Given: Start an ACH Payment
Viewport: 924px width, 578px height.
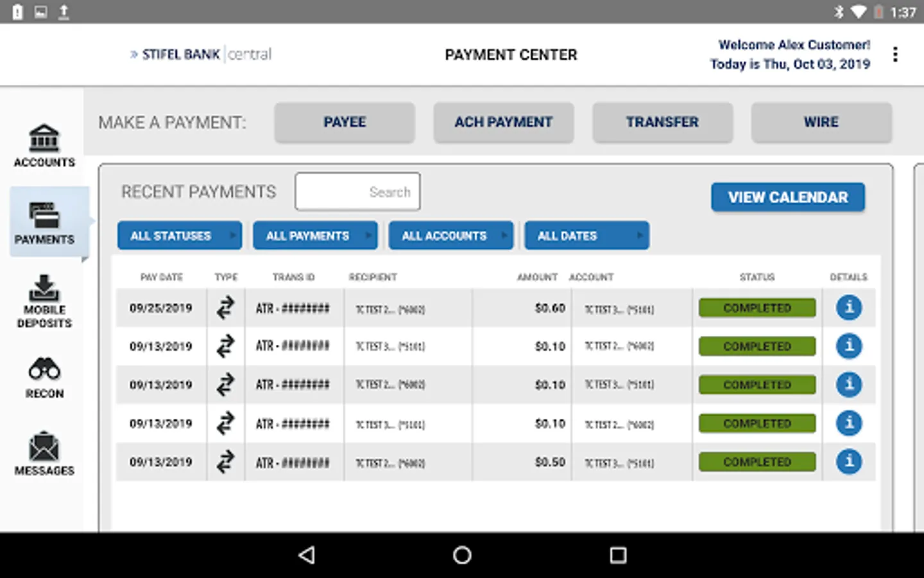Looking at the screenshot, I should pos(504,122).
